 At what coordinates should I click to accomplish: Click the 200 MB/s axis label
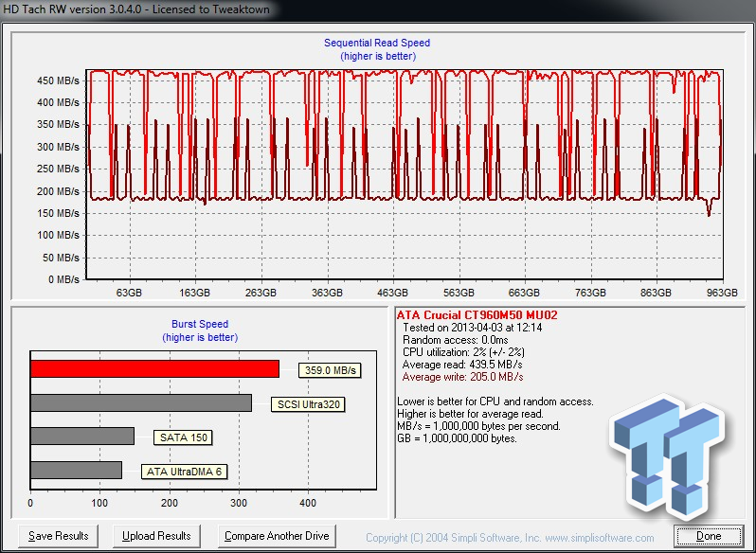click(58, 191)
